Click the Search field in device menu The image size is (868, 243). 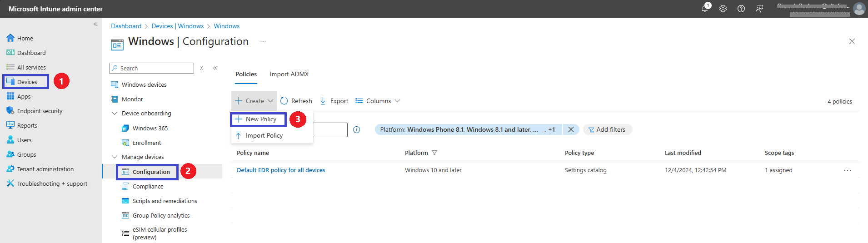152,68
